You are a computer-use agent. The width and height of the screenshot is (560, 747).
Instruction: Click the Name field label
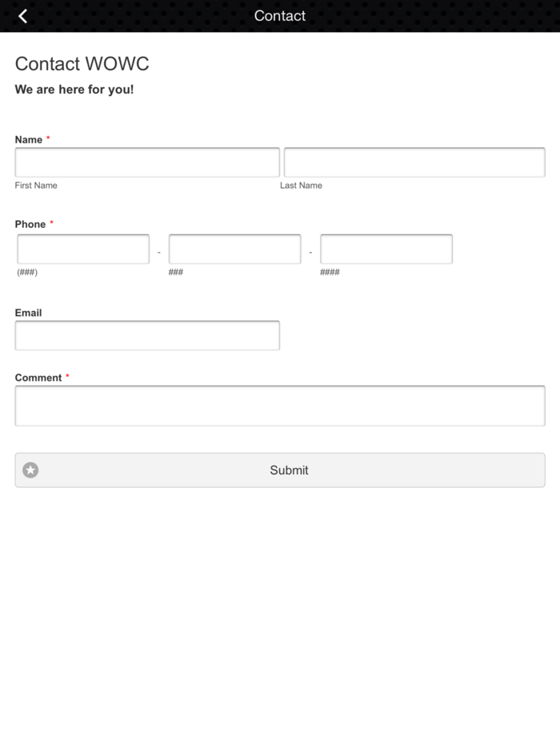[29, 140]
